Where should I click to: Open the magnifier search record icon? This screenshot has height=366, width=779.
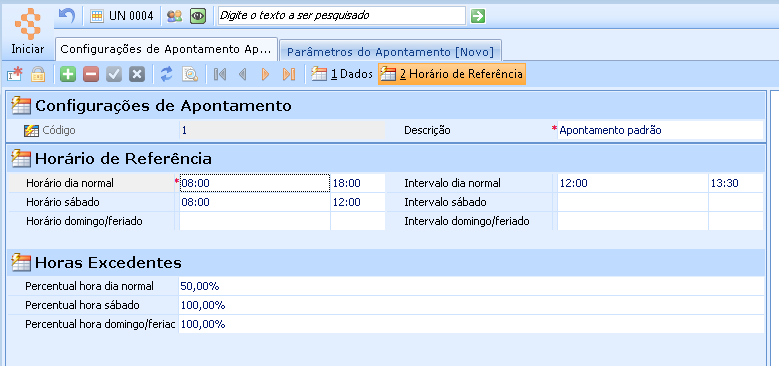pos(190,74)
